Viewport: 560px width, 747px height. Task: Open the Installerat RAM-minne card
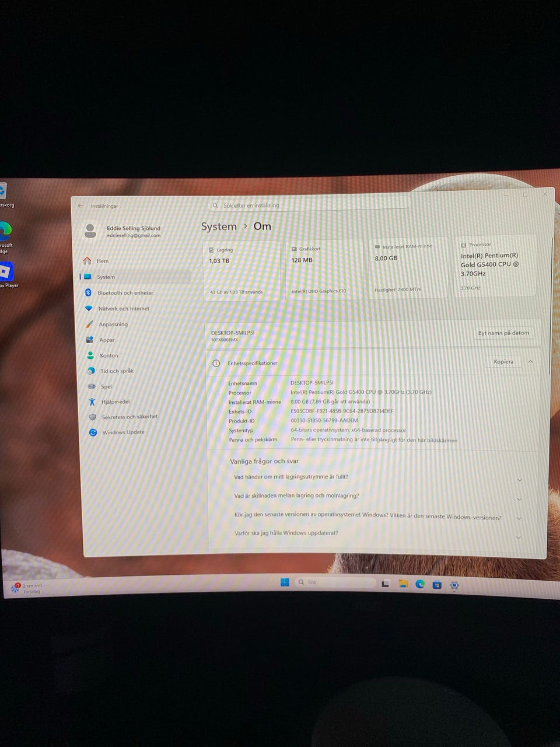pyautogui.click(x=408, y=268)
